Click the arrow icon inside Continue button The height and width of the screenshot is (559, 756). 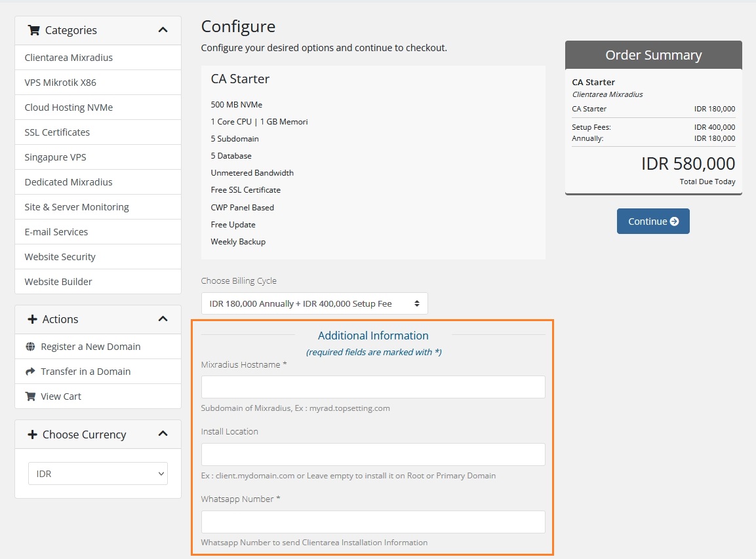tap(675, 222)
